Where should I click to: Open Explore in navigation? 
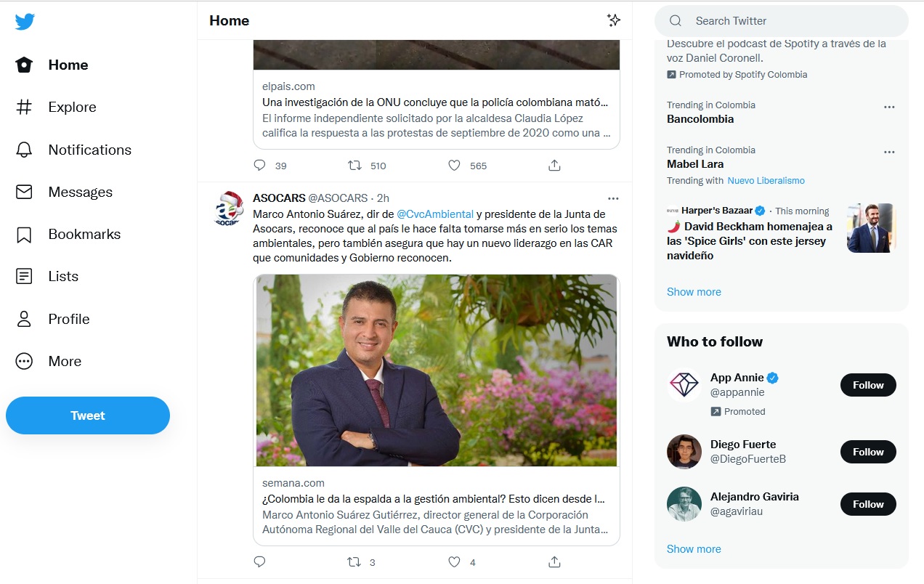click(x=72, y=108)
